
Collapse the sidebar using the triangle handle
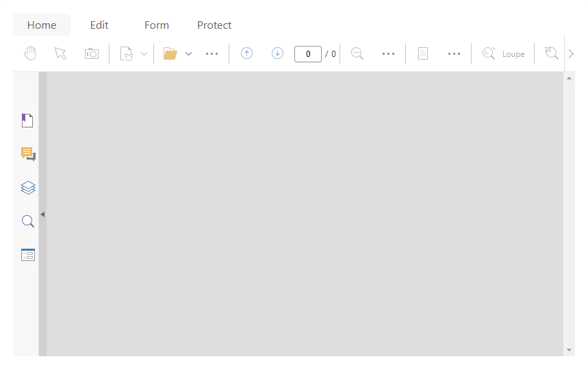[x=42, y=214]
